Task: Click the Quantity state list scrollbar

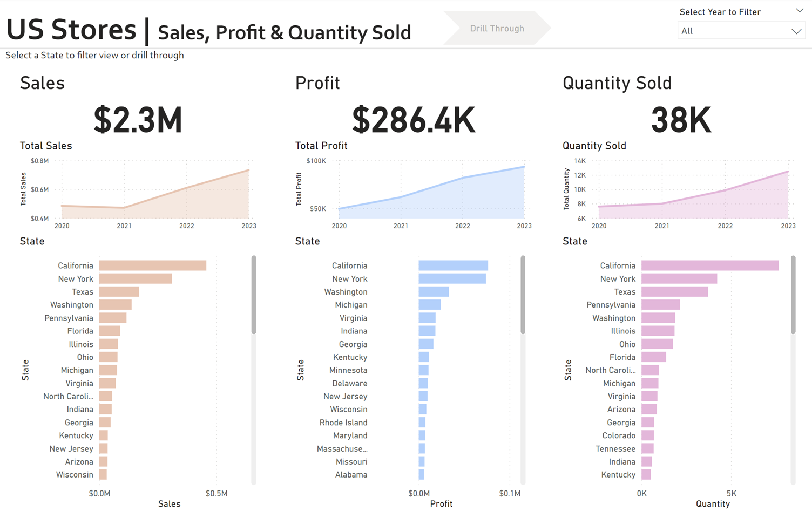Action: 793,295
